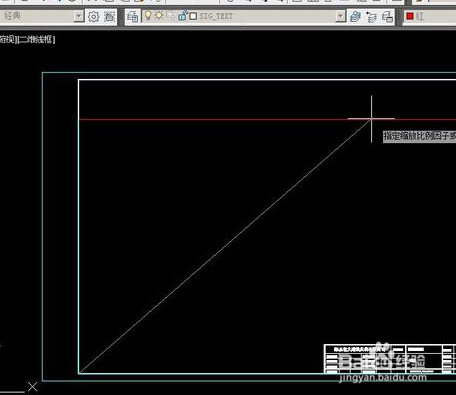The height and width of the screenshot is (395, 456).
Task: Expand the 经典 workspace dropdown arrow
Action: [78, 16]
